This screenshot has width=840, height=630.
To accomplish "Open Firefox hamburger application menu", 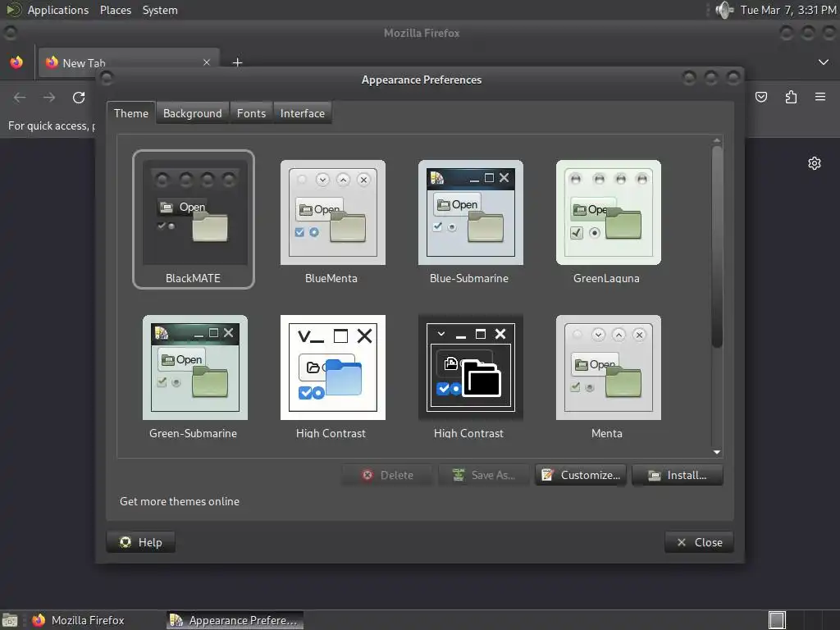I will click(820, 97).
